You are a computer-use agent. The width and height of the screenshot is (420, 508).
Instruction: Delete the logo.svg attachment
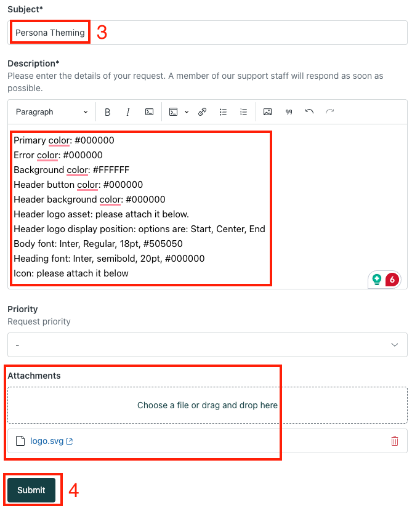[394, 441]
